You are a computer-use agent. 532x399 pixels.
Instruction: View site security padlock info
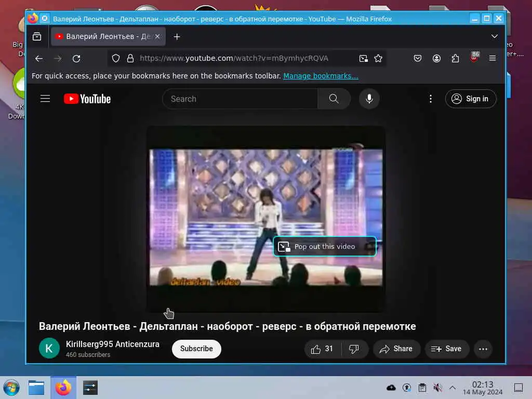tap(130, 58)
